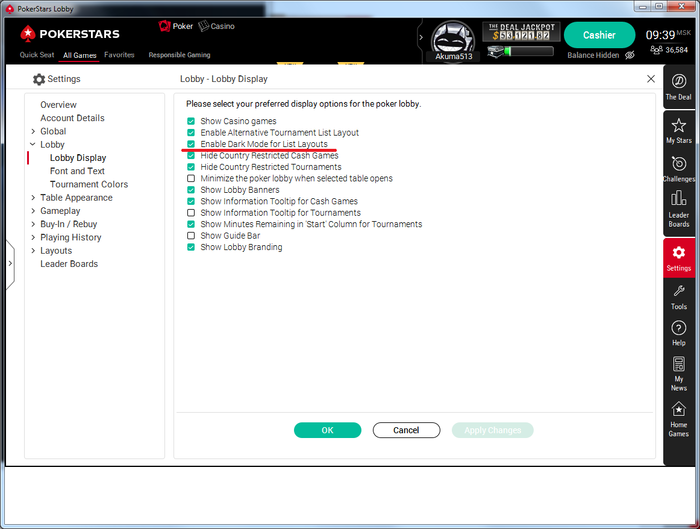Expand the Playing History chevron
Screen dimensions: 700x529
pos(33,237)
